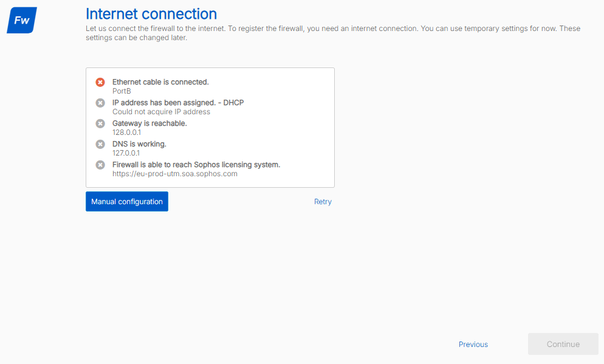Select the 'Ethernet cable is connected' text

pyautogui.click(x=160, y=82)
